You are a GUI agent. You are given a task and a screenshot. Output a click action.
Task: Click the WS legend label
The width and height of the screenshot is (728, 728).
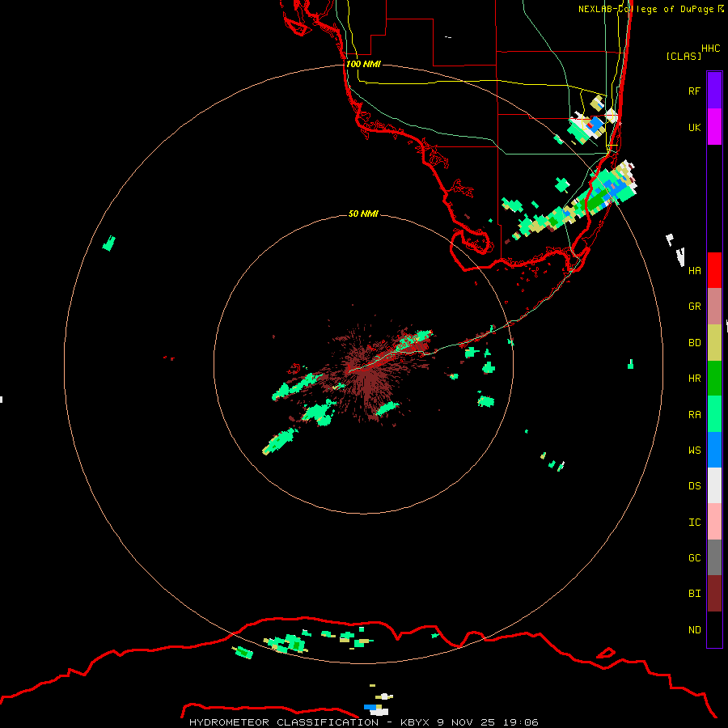(x=695, y=450)
